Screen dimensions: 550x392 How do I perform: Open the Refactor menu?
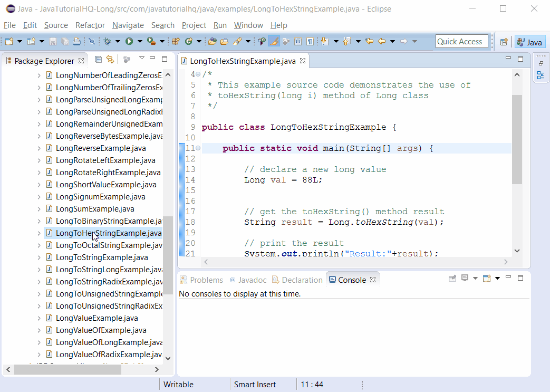click(90, 25)
